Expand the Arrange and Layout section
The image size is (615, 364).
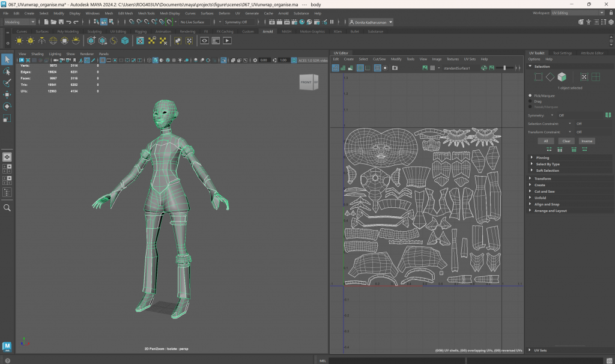[x=550, y=211]
